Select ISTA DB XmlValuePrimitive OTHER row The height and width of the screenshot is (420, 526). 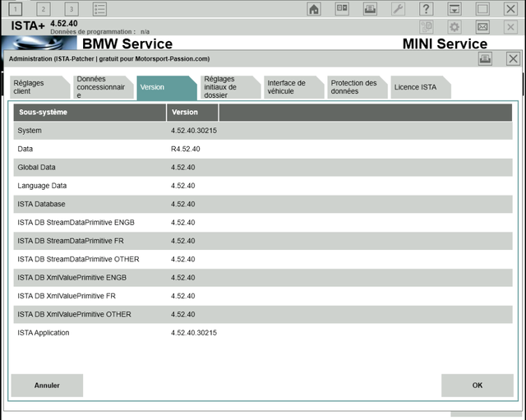[263, 314]
